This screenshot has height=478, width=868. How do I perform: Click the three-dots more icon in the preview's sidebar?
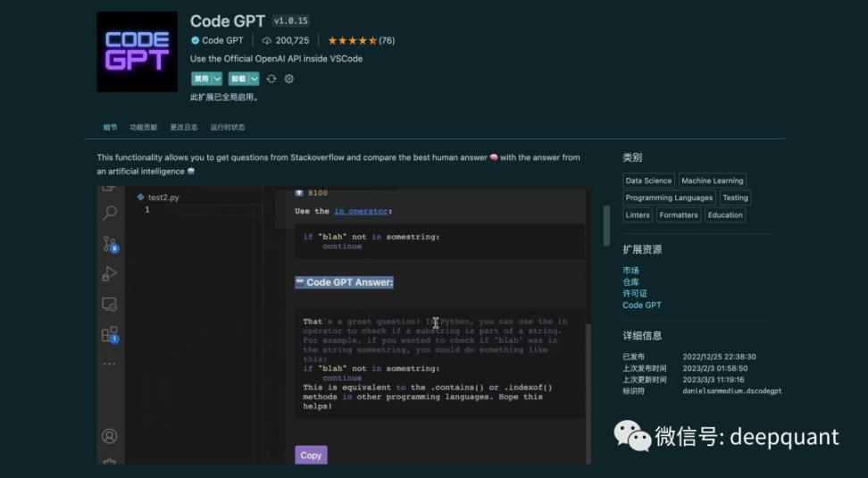110,364
